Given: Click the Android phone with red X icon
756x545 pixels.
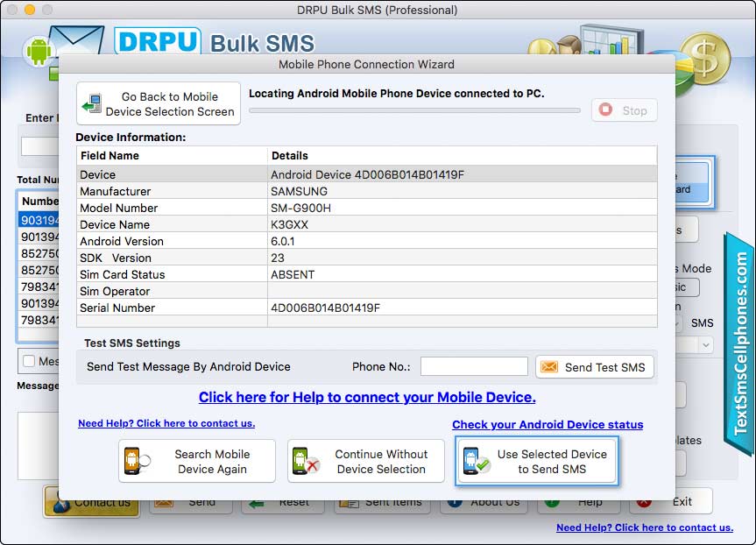Looking at the screenshot, I should pos(306,461).
